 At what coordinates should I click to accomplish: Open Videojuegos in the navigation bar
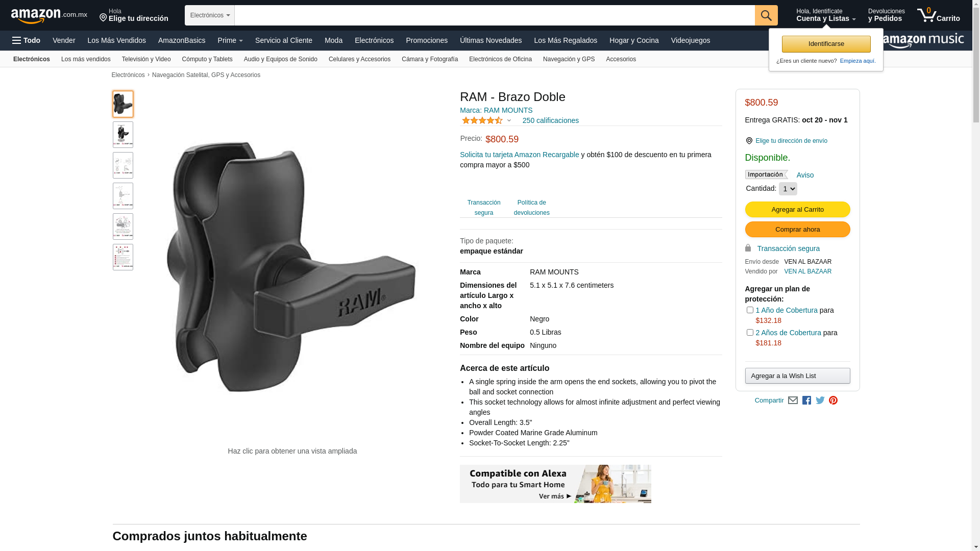[690, 40]
